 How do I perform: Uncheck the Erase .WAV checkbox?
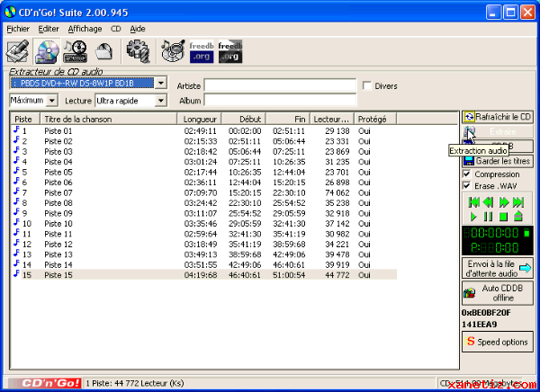pyautogui.click(x=466, y=185)
